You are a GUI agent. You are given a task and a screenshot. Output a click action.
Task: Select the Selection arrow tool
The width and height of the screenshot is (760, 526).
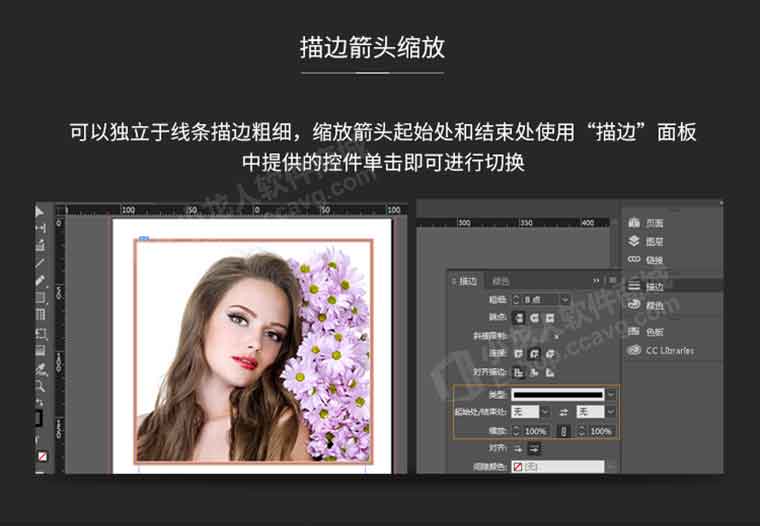[x=40, y=212]
